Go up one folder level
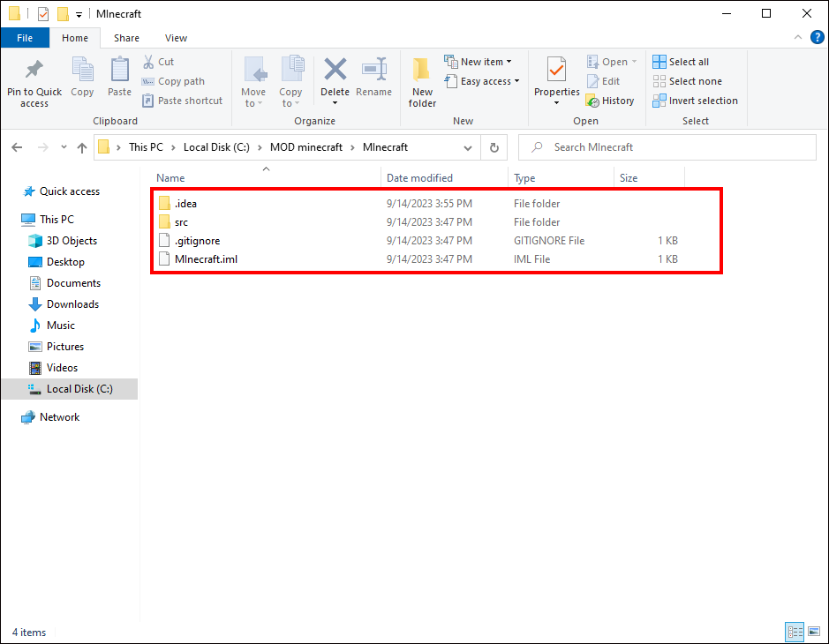829x644 pixels. tap(82, 147)
